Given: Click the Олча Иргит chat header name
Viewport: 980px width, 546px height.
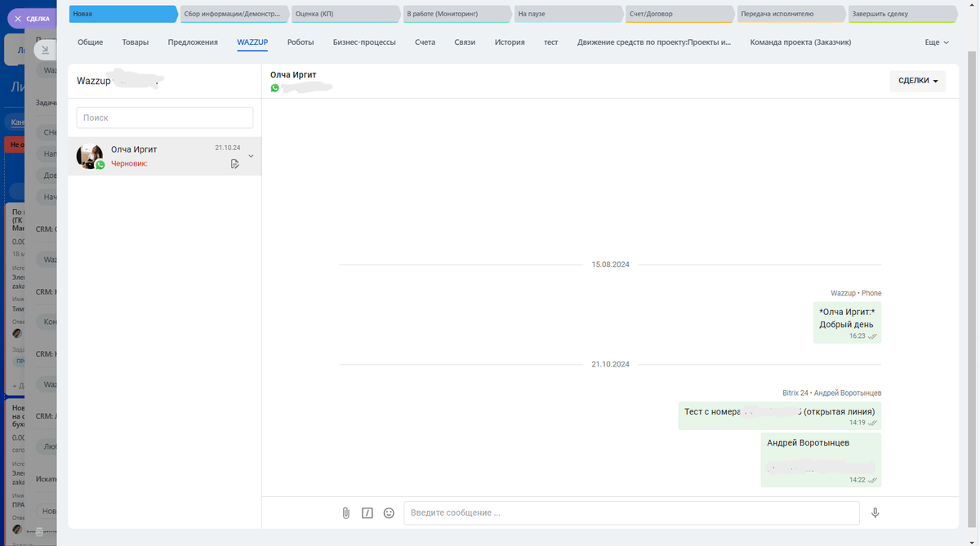Looking at the screenshot, I should (293, 74).
